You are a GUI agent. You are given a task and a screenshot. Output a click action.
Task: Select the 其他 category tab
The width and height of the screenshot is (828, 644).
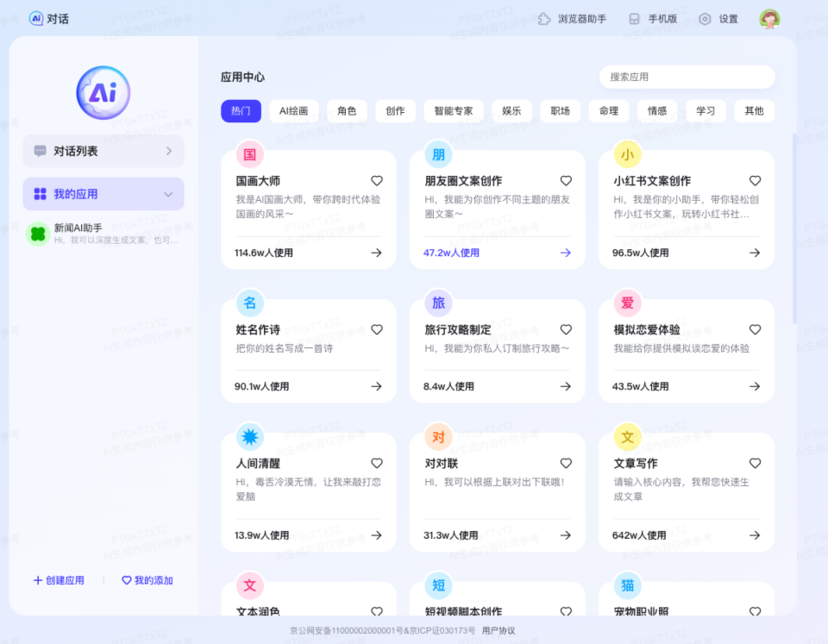pyautogui.click(x=754, y=111)
